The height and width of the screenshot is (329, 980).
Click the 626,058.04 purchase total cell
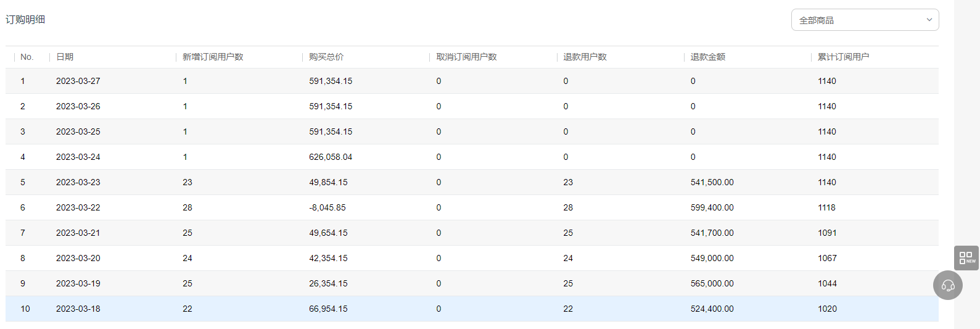[331, 157]
